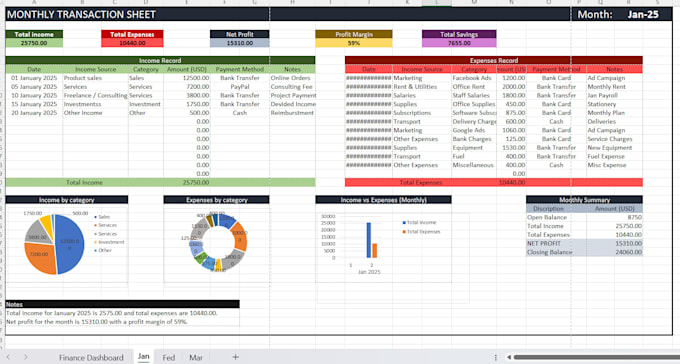Click the Google Ads category cell

click(x=474, y=130)
